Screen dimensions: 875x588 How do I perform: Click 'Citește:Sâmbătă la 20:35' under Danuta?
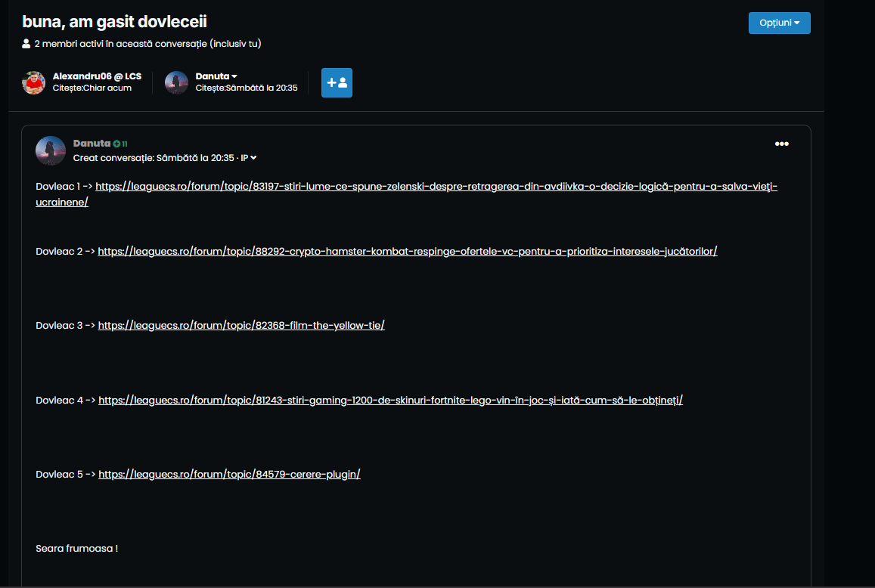[246, 88]
